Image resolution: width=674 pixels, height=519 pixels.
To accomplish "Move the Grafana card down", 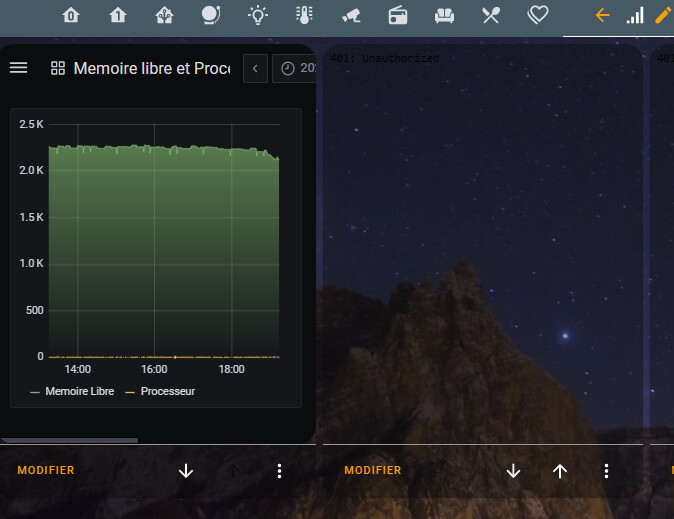I will pos(186,471).
